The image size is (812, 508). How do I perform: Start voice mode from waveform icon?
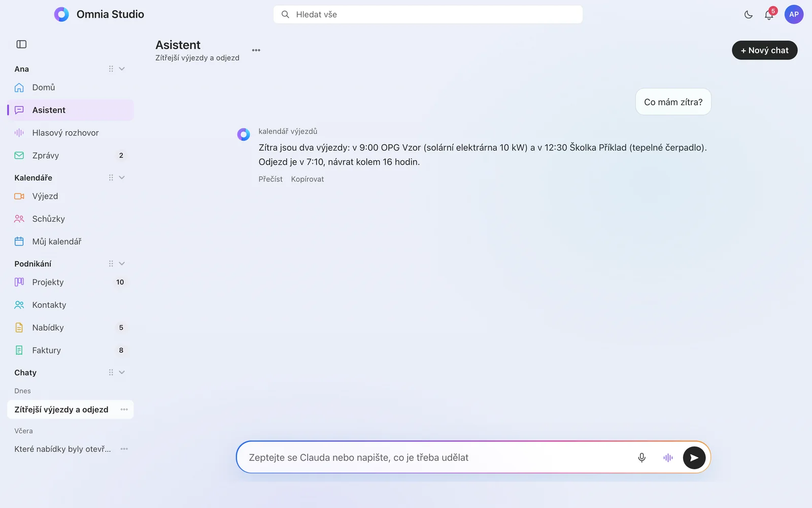point(668,458)
